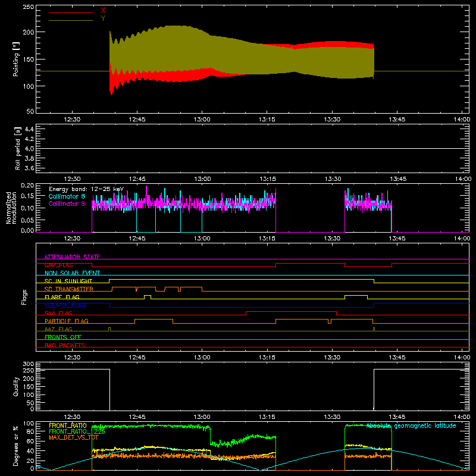Click the SC_IN_SUNLIGHT flag label
Image resolution: width=476 pixels, height=476 pixels.
(x=68, y=281)
